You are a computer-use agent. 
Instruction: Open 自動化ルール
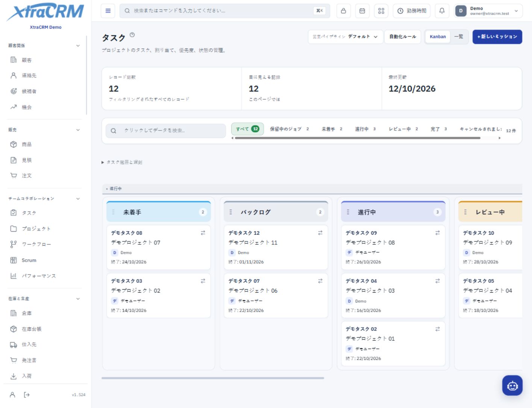(402, 37)
